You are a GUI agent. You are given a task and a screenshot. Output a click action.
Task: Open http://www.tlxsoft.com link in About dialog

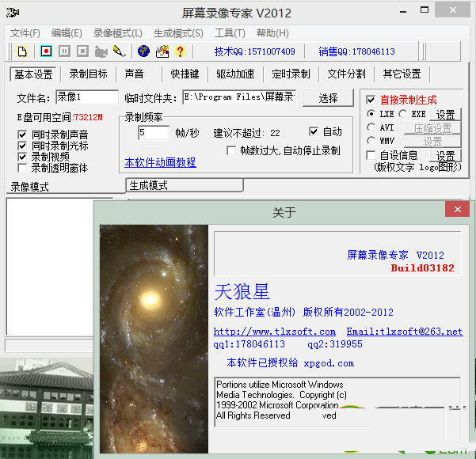(275, 332)
